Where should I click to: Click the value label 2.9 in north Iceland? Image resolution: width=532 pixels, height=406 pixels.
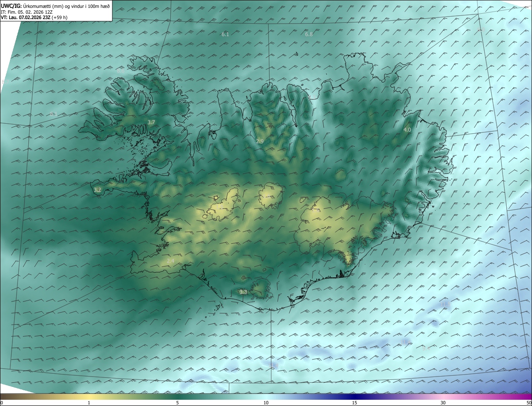260,142
